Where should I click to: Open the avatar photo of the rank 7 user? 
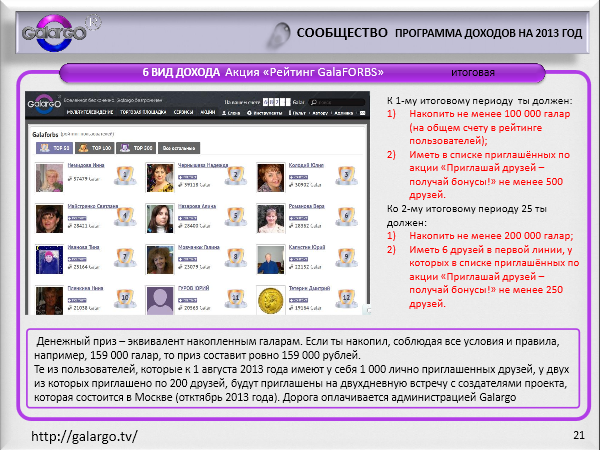coord(49,259)
